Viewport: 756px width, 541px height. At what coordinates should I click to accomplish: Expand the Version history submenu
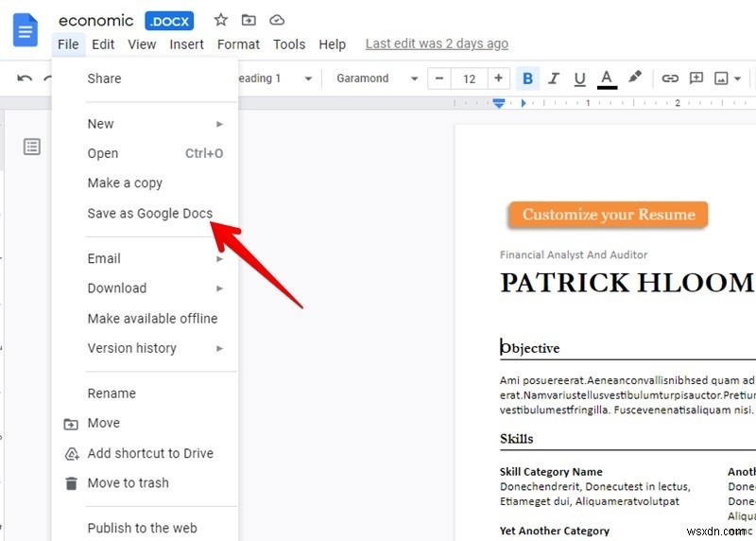(x=145, y=348)
